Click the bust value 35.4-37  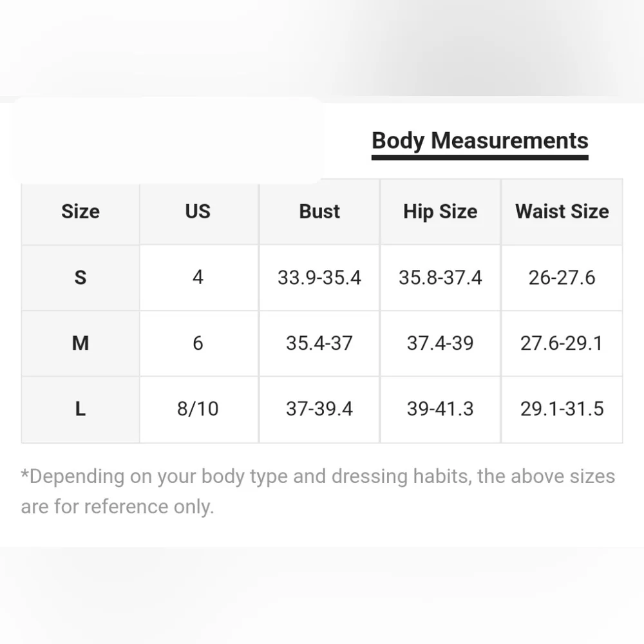319,343
